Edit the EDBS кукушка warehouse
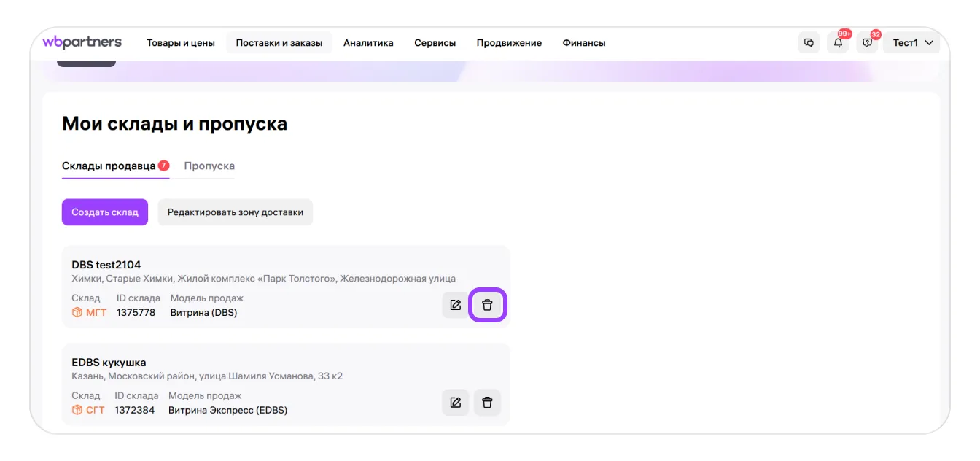980x461 pixels. click(x=456, y=403)
